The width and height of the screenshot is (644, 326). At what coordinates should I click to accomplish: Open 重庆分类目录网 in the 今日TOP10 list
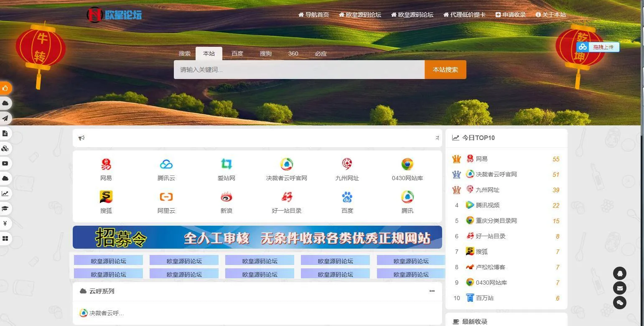[x=496, y=221]
